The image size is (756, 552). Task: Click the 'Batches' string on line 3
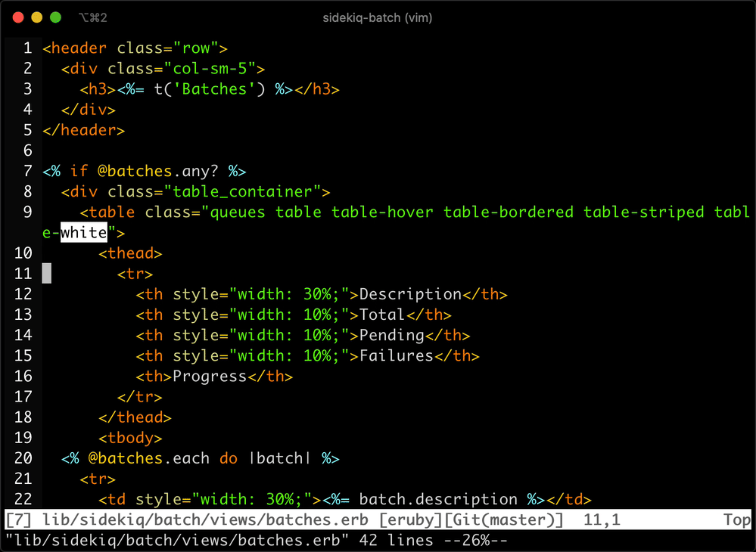click(214, 89)
